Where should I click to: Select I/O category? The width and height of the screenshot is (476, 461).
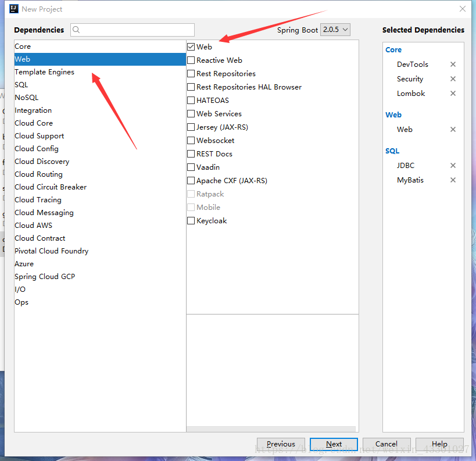(x=100, y=289)
